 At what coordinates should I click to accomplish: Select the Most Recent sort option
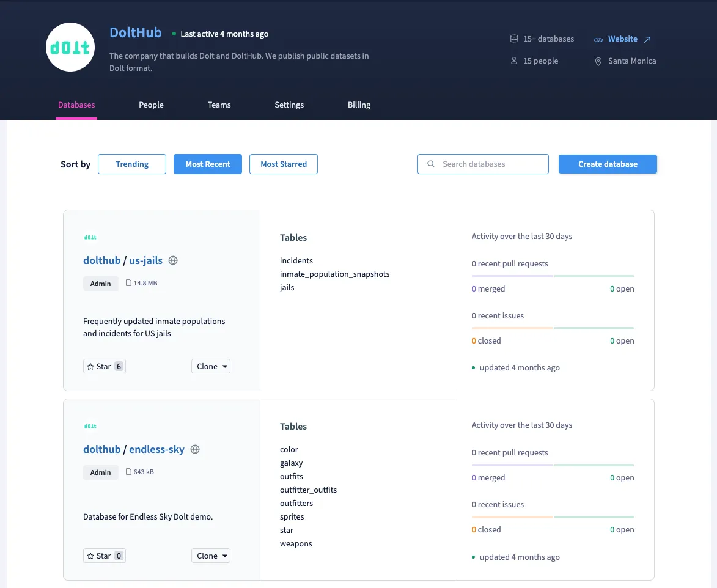[207, 164]
